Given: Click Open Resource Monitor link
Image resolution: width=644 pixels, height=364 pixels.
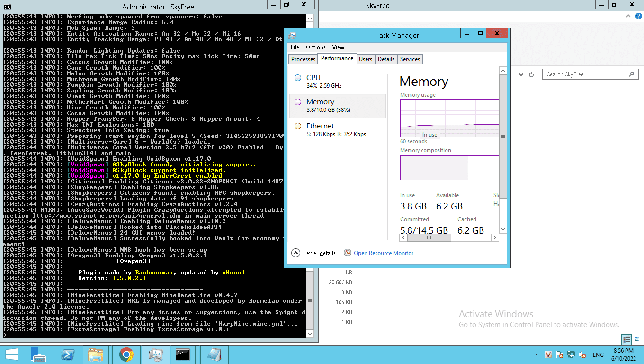Looking at the screenshot, I should point(383,253).
